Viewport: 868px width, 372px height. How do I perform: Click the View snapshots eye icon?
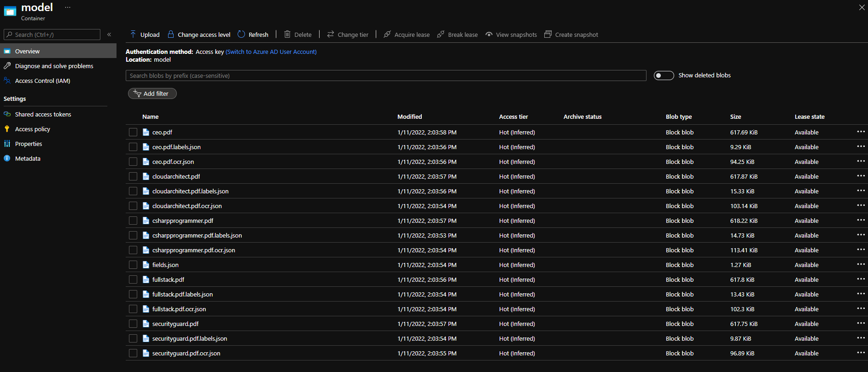click(x=489, y=35)
